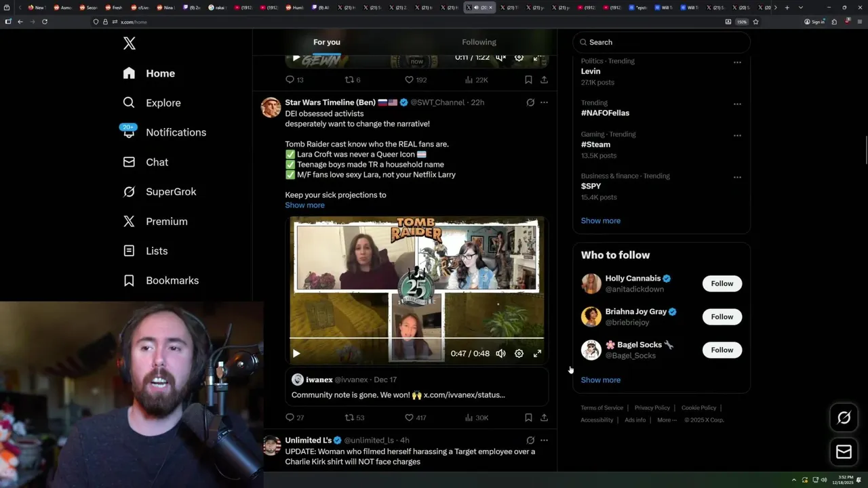Open more options on Unlimited L's post
Image resolution: width=868 pixels, height=488 pixels.
click(x=544, y=440)
